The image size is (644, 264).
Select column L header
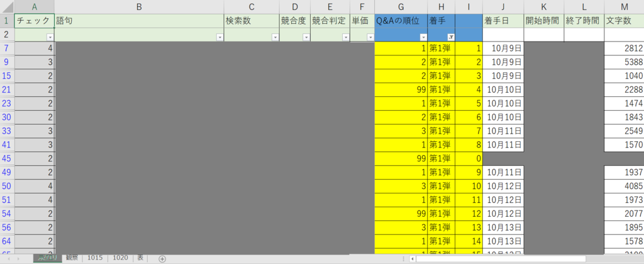(x=584, y=6)
